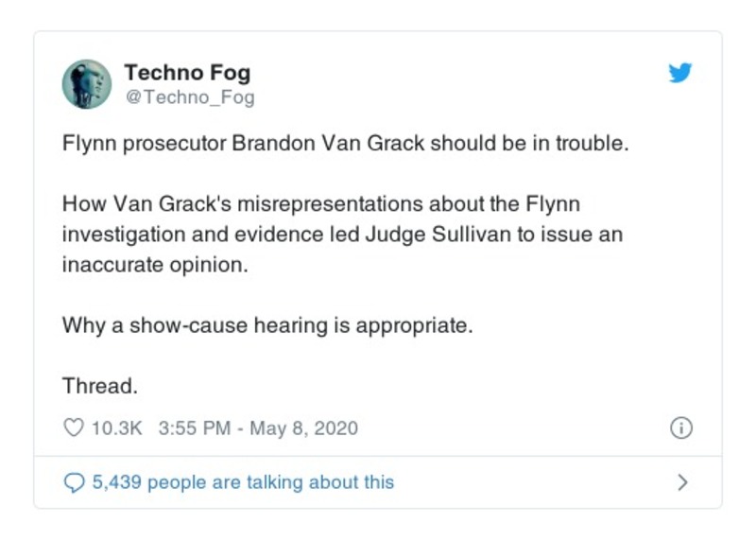Image resolution: width=756 pixels, height=541 pixels.
Task: Click the word "Thread." in the tweet
Action: click(99, 386)
